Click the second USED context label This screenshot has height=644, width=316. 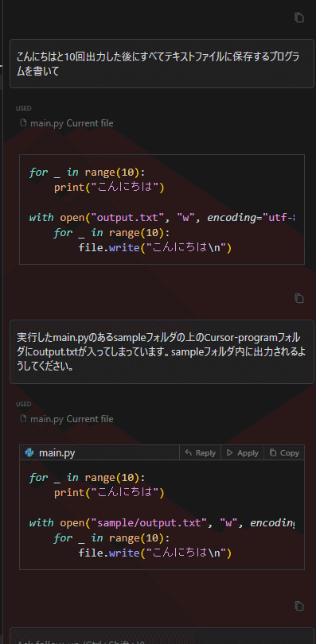pos(24,404)
